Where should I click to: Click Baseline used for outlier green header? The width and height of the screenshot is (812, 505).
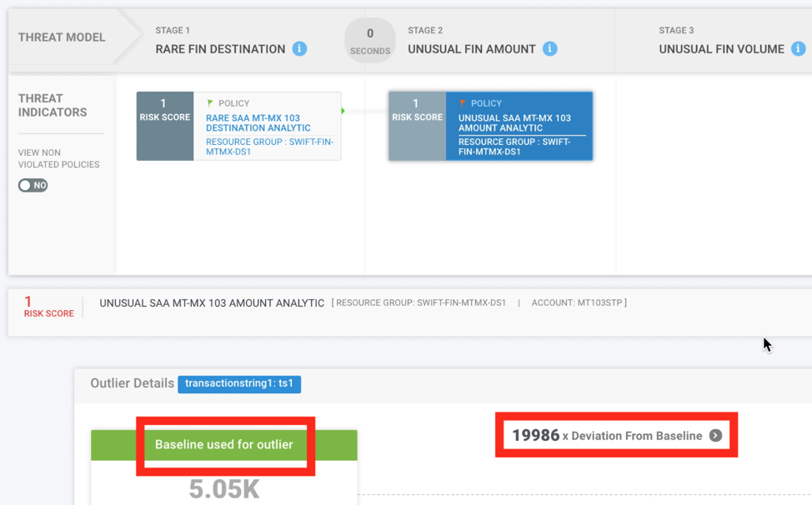pos(223,445)
